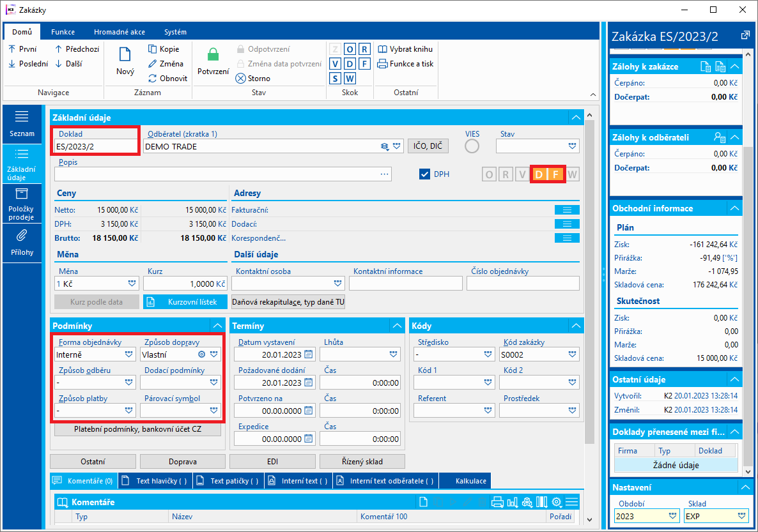Open Vybrat knihu book selection
The height and width of the screenshot is (532, 758).
[x=405, y=49]
